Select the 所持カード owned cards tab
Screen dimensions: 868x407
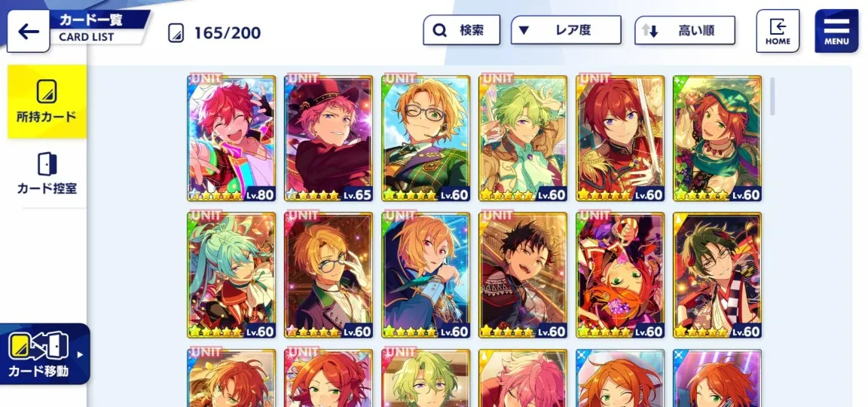47,101
